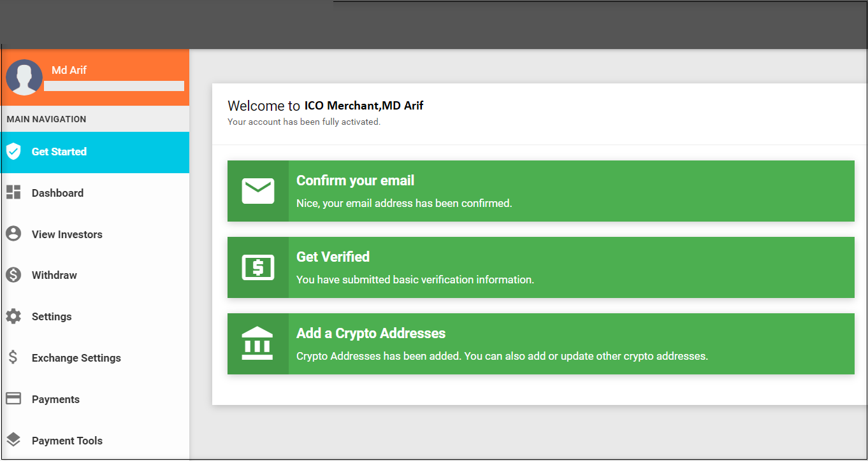Open View Investors via the person icon
Viewport: 868px width, 461px height.
pyautogui.click(x=13, y=234)
